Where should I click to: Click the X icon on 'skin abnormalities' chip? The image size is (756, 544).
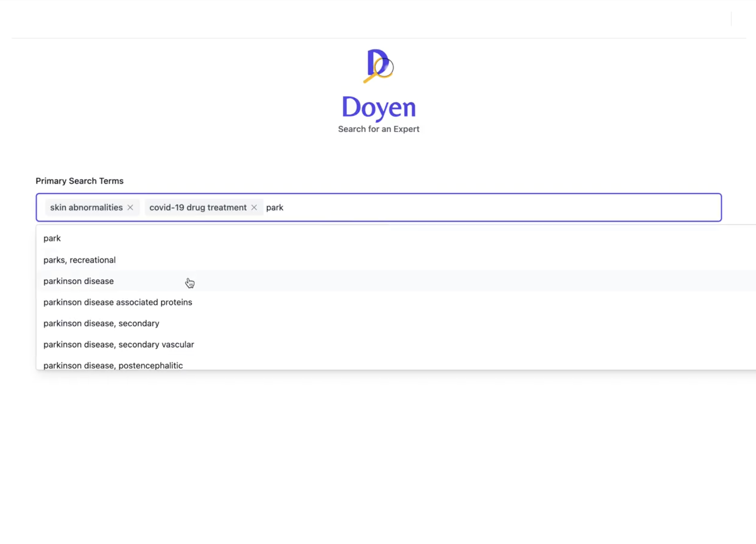coord(130,207)
